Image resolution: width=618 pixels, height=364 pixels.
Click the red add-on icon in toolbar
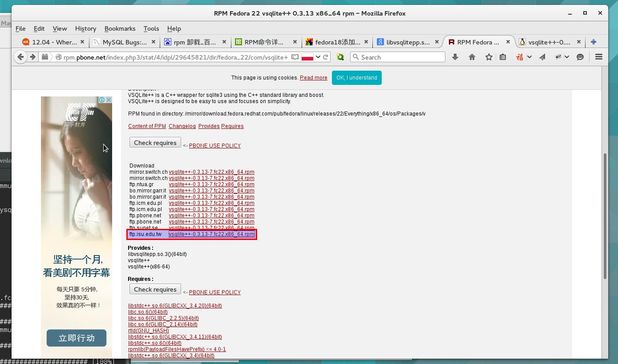[x=519, y=57]
